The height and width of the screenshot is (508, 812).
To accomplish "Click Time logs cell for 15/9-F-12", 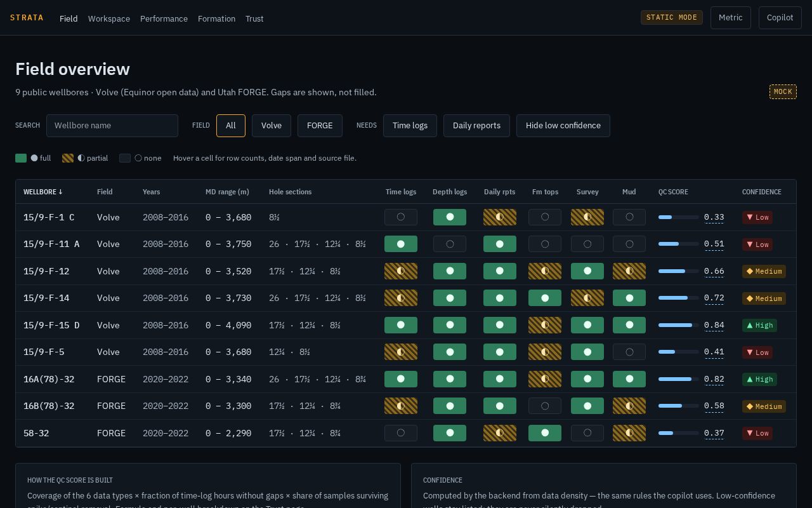I will click(x=401, y=271).
